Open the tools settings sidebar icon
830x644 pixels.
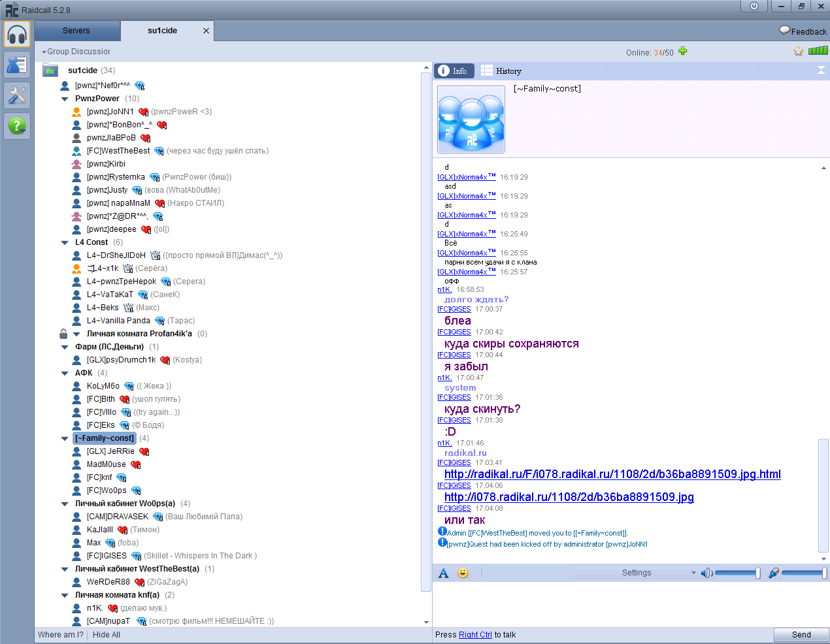[17, 95]
